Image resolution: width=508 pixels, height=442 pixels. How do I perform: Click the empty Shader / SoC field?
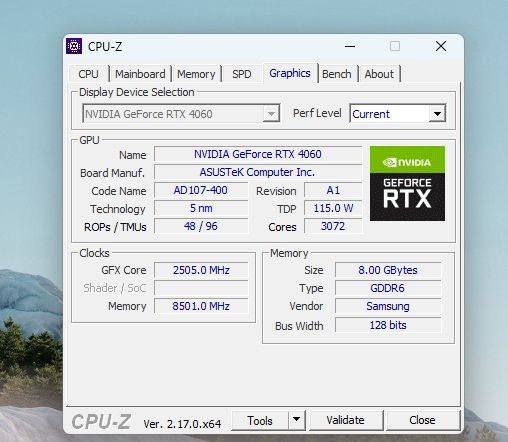[x=201, y=288]
